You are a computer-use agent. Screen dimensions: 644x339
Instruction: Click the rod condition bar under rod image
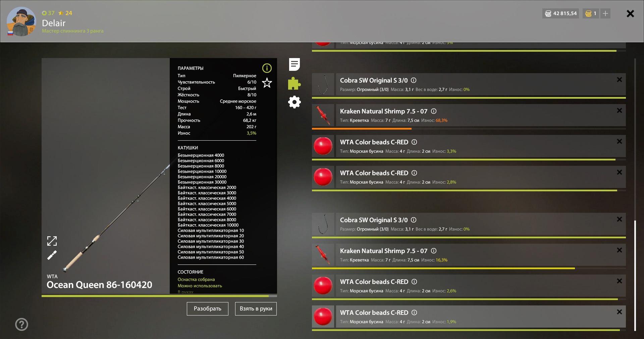pos(159,296)
